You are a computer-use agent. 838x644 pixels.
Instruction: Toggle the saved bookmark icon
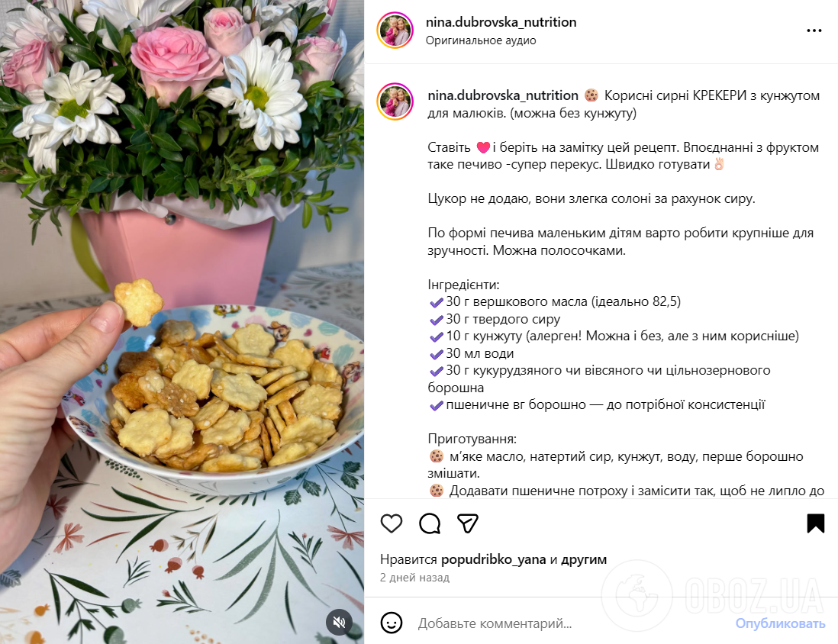coord(816,523)
